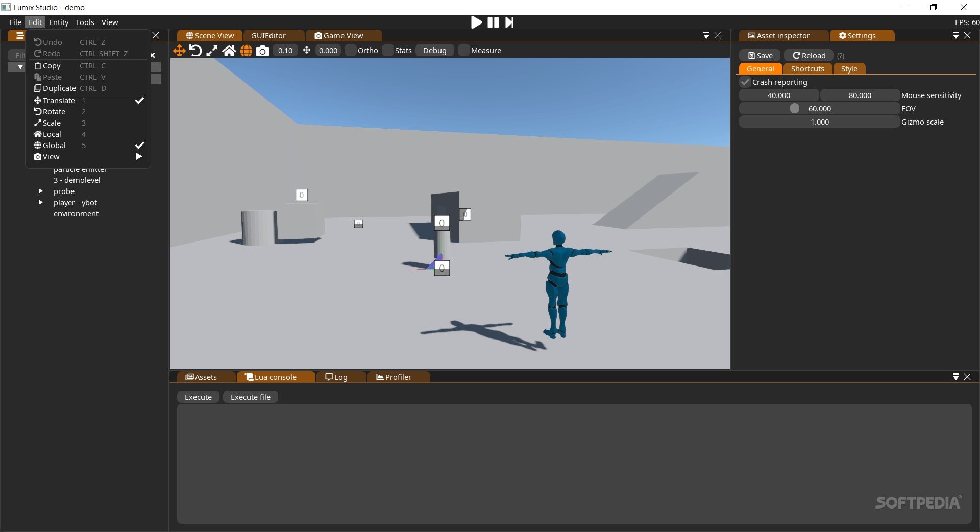Open the Scene View dock options dropdown
980x532 pixels.
pos(706,35)
